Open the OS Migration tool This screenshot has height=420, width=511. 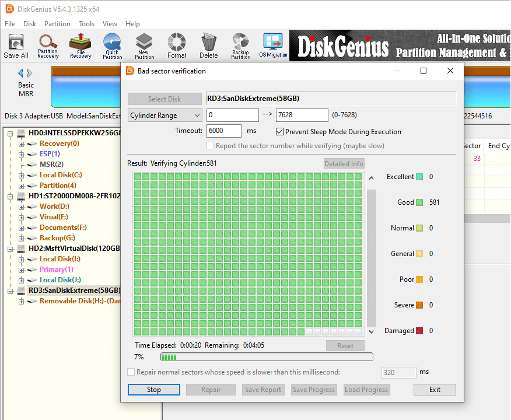point(273,45)
